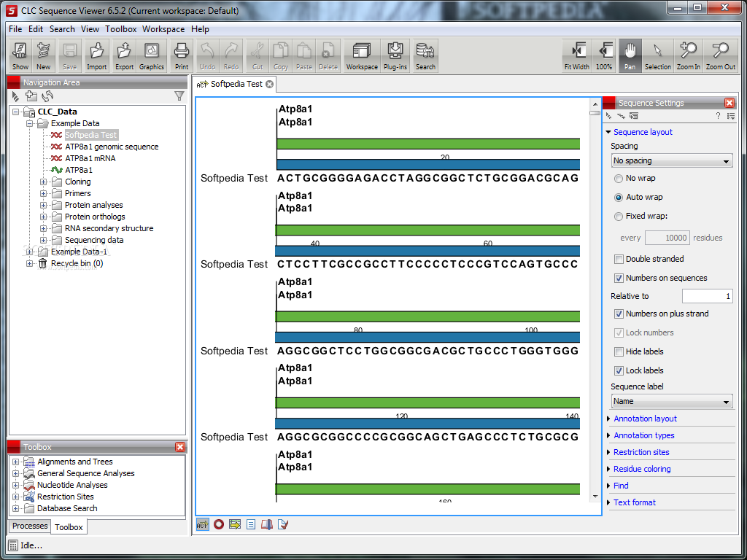Choose the Zoom Out tool
Screen dimensions: 747x560
coord(721,55)
